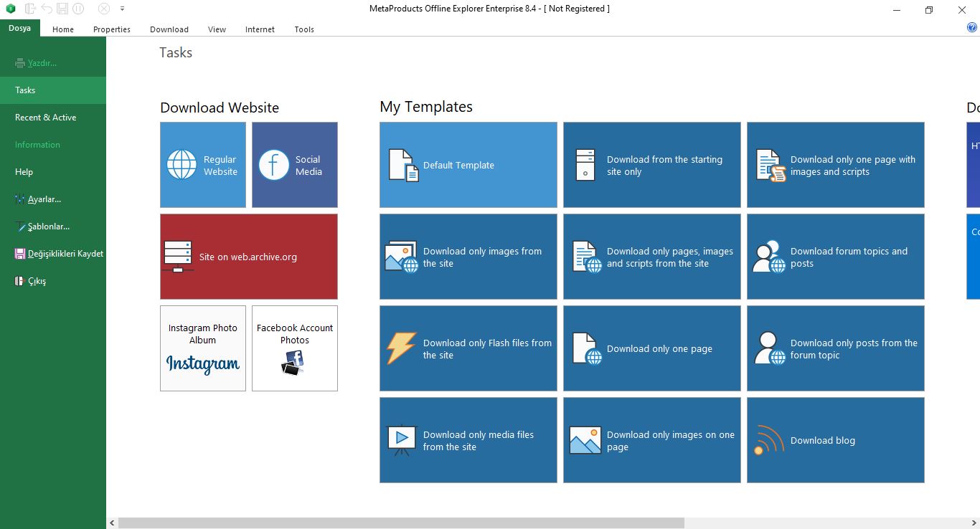The width and height of the screenshot is (980, 529).
Task: Click the right arrow of the horizontal scrollbar
Action: coord(975,523)
